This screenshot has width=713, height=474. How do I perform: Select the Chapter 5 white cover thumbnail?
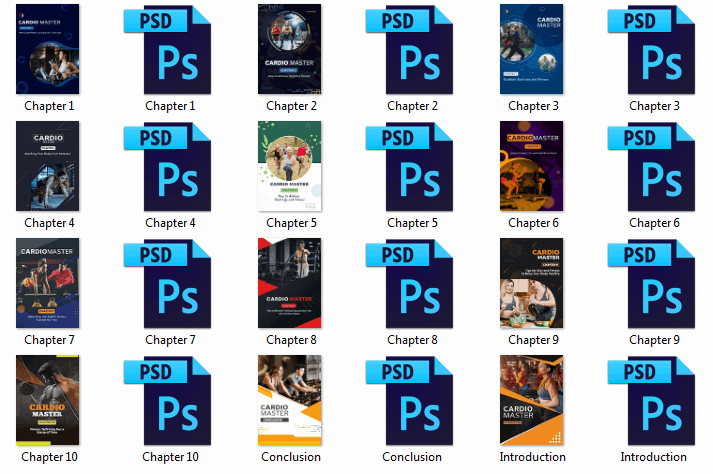tap(290, 167)
